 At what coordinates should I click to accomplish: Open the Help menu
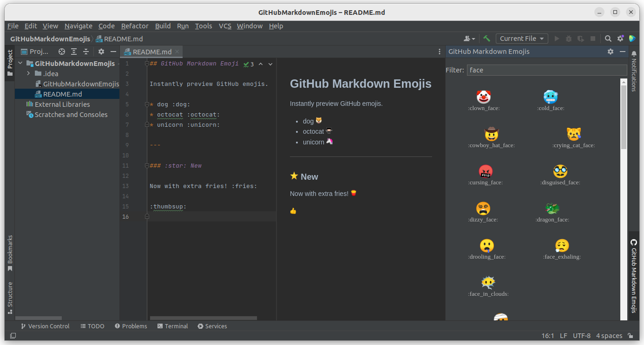pos(276,26)
